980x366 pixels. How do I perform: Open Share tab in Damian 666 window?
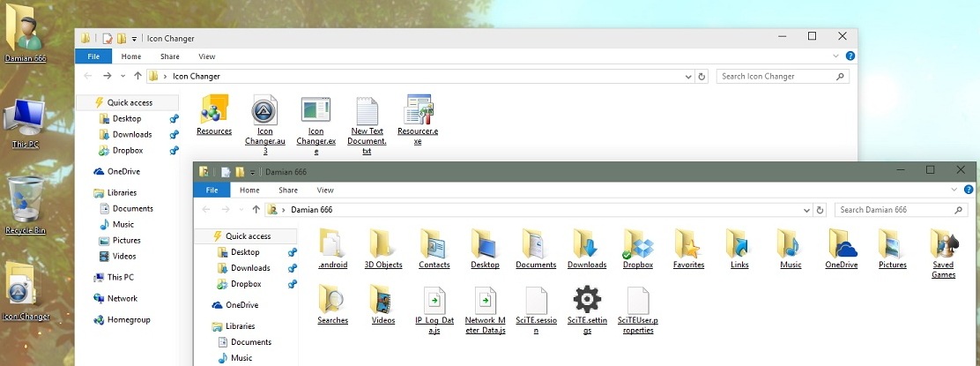(288, 190)
